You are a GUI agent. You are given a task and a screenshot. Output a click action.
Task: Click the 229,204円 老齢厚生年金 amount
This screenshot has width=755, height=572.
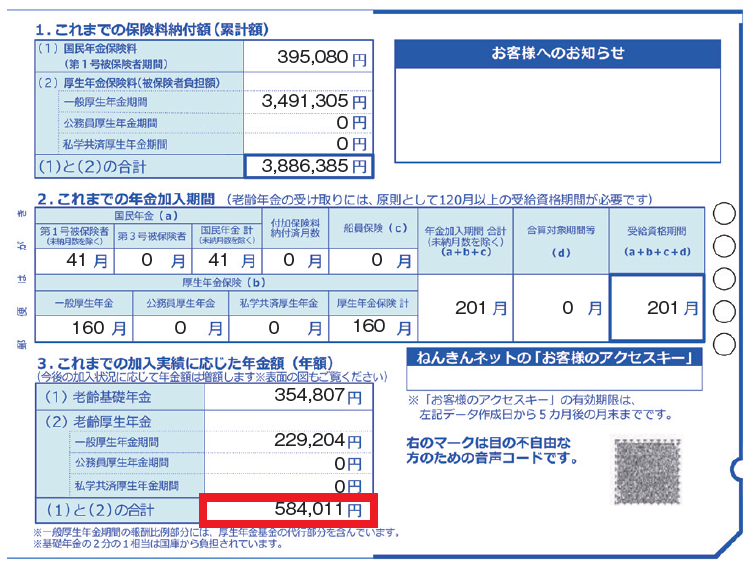[288, 441]
